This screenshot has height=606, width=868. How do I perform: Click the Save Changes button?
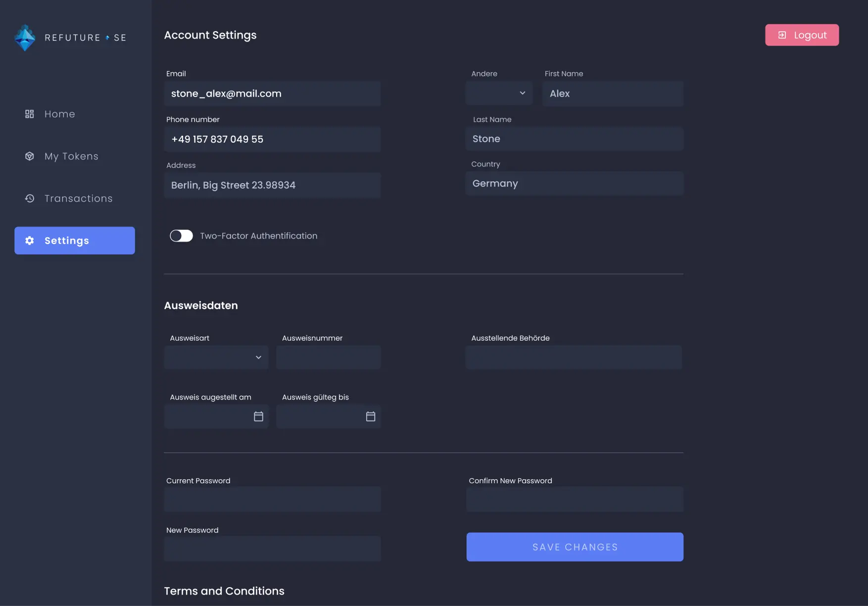tap(574, 547)
